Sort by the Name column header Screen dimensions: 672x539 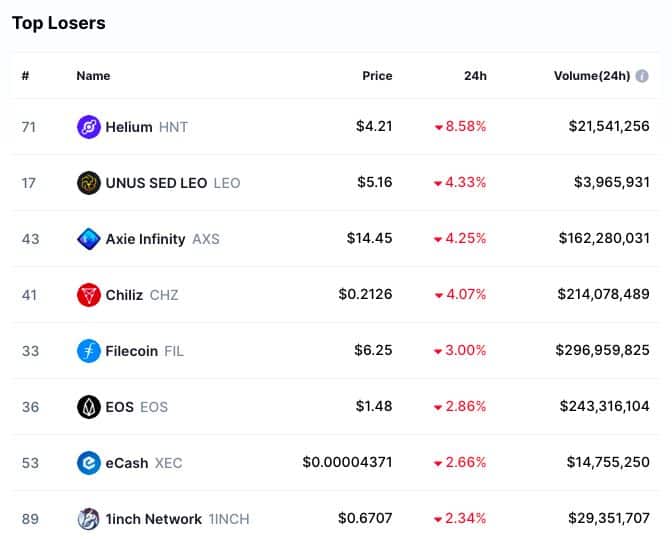tap(93, 76)
